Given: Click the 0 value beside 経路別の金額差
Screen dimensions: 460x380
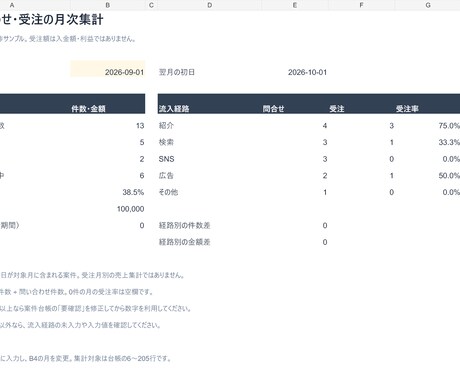Looking at the screenshot, I should [325, 242].
